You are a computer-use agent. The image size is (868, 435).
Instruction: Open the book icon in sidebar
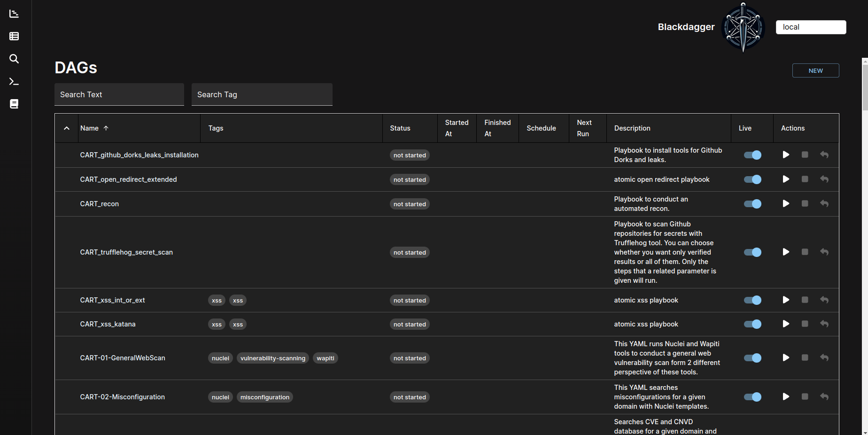[x=14, y=104]
